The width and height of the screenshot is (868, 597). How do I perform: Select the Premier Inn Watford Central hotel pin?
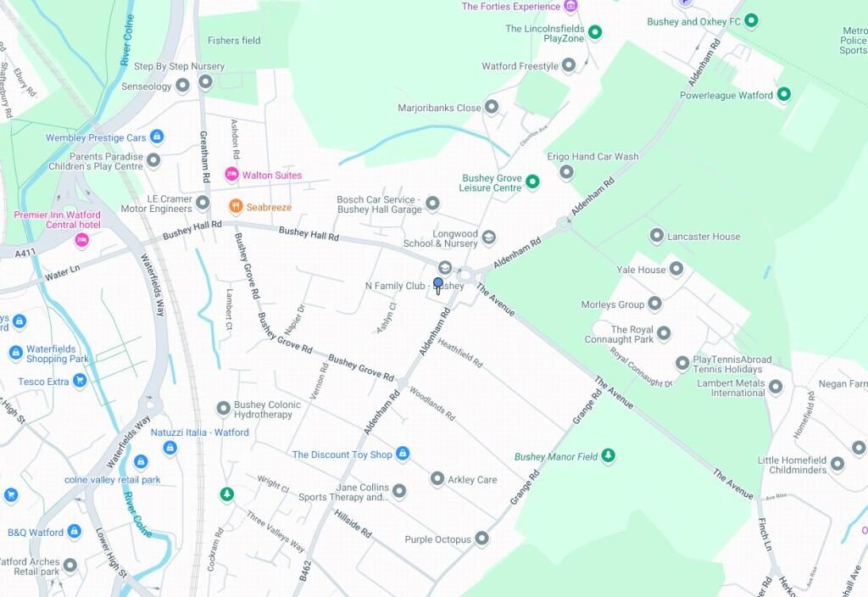coord(82,239)
